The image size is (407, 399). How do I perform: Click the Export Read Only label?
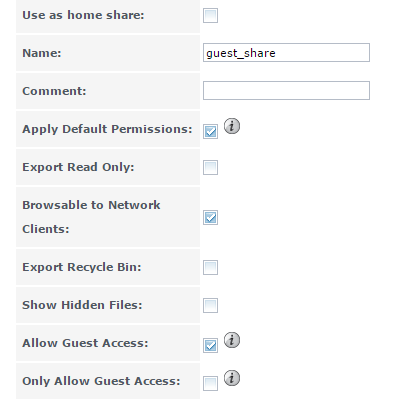pos(78,167)
